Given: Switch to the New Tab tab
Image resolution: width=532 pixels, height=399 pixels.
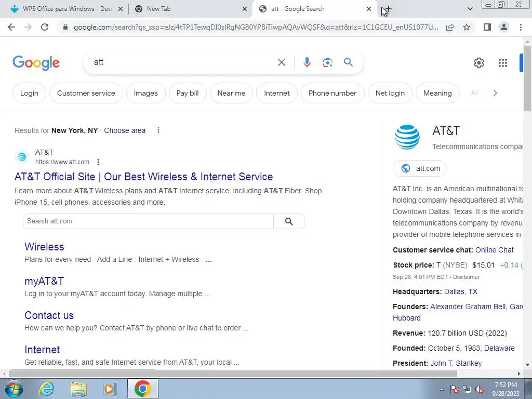Looking at the screenshot, I should click(x=190, y=9).
